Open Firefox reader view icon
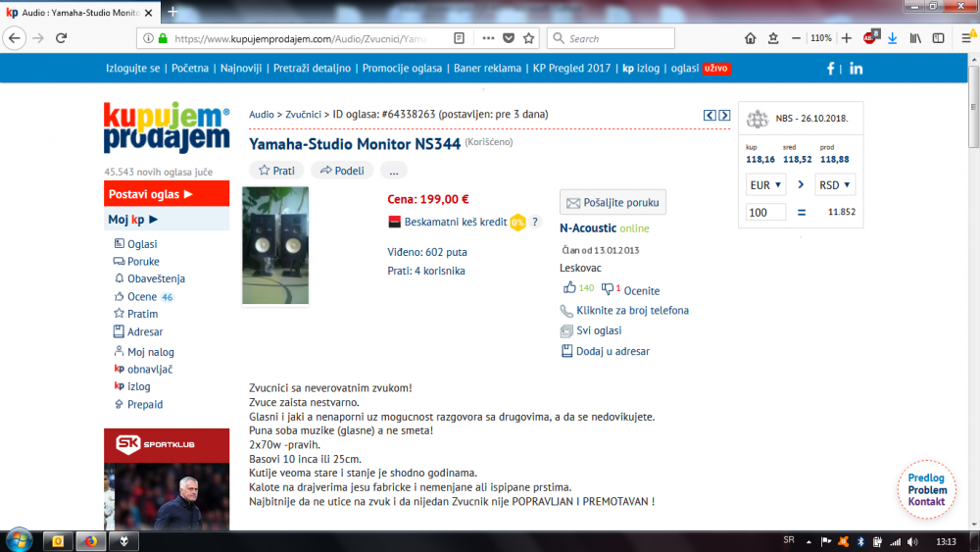 point(460,38)
